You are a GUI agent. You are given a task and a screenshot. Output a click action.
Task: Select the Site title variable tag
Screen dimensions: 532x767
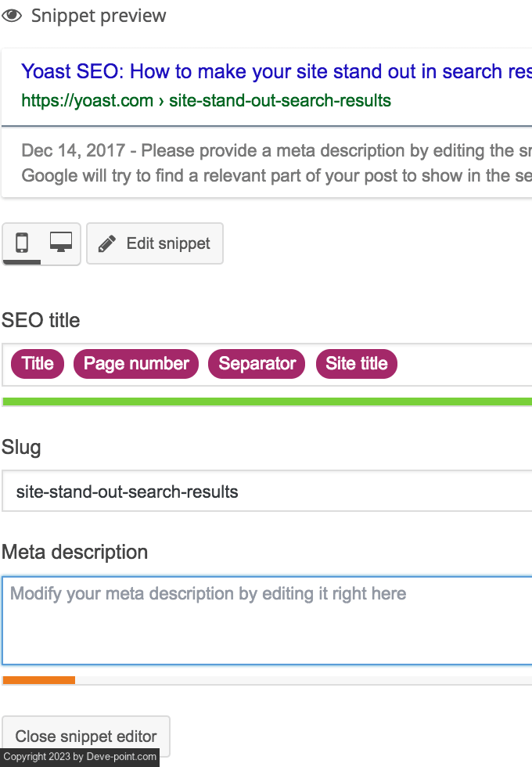click(x=357, y=364)
